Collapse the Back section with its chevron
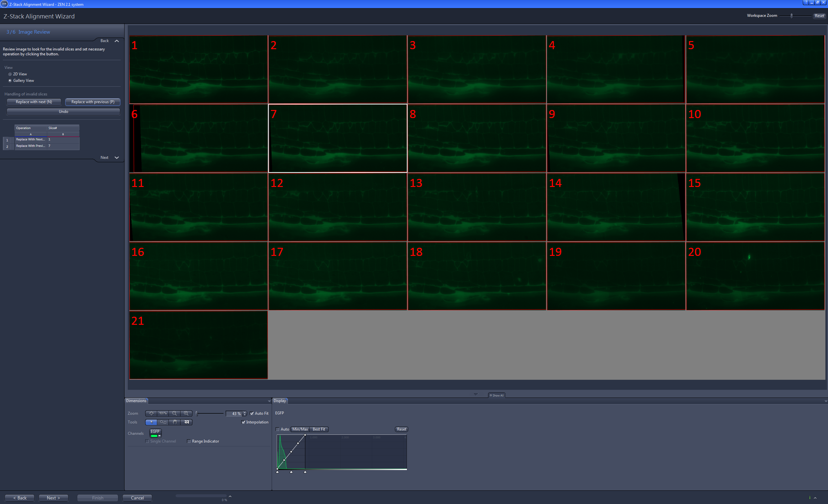Image resolution: width=828 pixels, height=504 pixels. [117, 41]
